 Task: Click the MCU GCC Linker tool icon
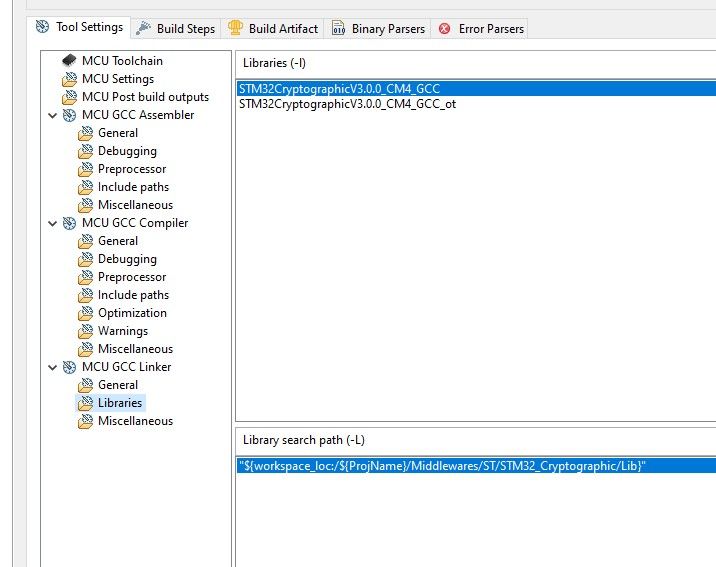tap(69, 367)
